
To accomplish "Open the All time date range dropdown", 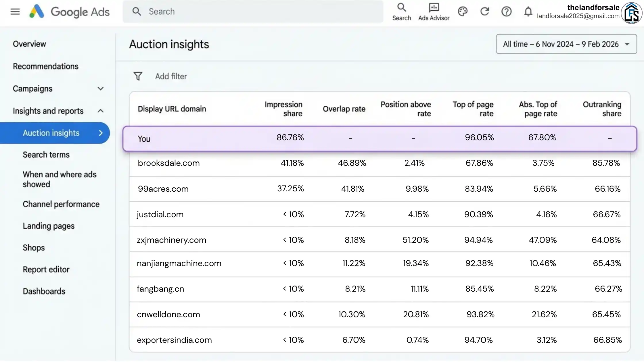I will [x=566, y=44].
